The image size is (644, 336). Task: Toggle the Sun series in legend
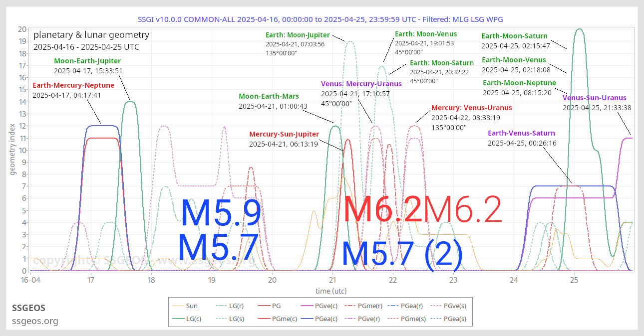coord(192,306)
